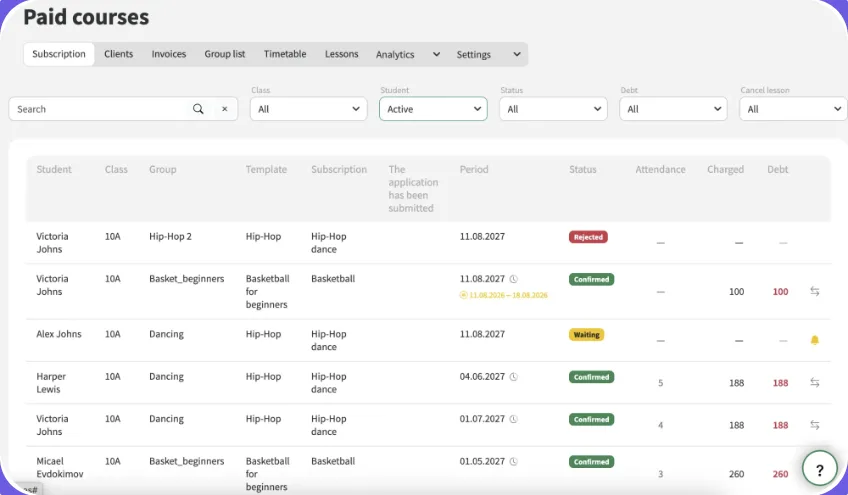Open the Status filter dropdown
The image size is (848, 495).
coord(553,109)
